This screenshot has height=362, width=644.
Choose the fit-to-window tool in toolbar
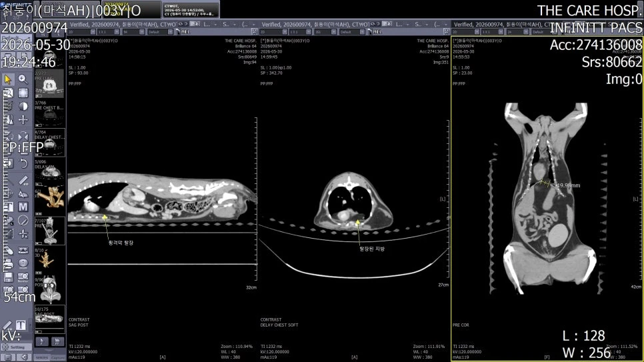coord(23,93)
